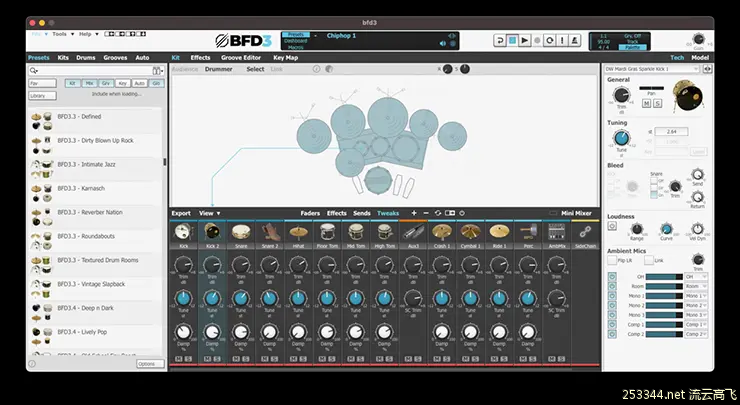
Task: Toggle the Room ambient mic power button
Action: [612, 286]
